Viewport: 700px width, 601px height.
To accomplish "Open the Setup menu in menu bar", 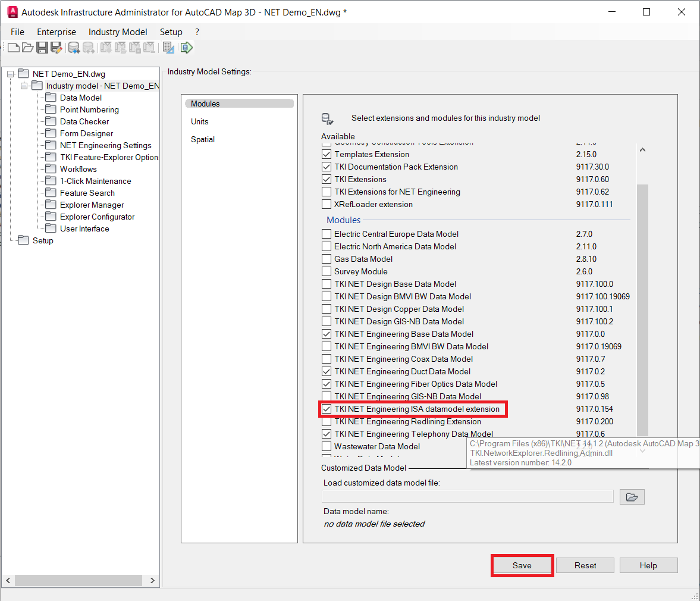I will click(171, 32).
